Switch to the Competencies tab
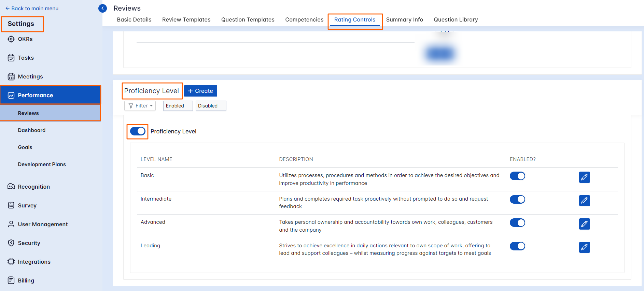Image resolution: width=644 pixels, height=291 pixels. tap(304, 19)
